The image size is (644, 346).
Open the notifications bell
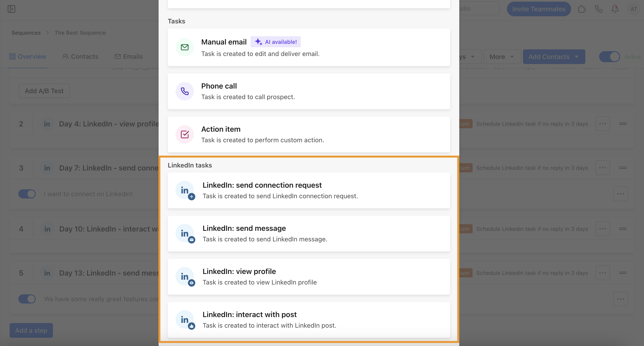(x=615, y=9)
